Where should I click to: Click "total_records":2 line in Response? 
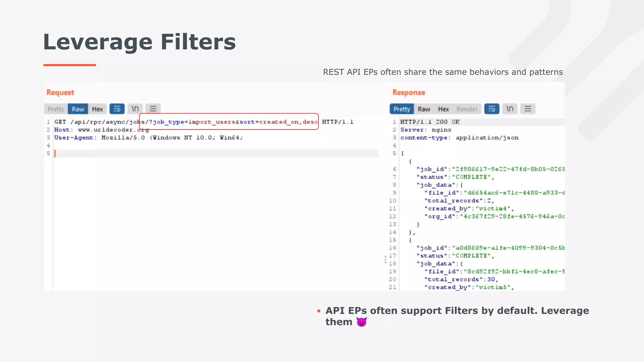[x=459, y=201]
